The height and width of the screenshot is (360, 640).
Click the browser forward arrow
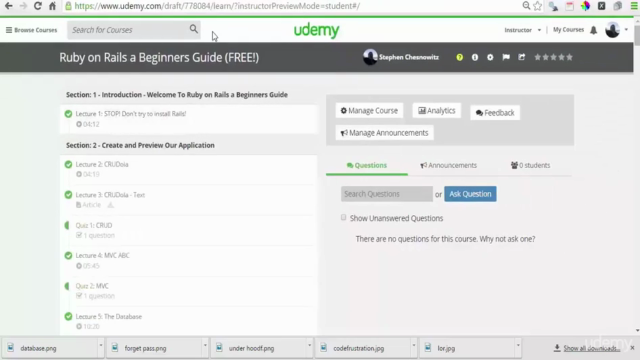pyautogui.click(x=23, y=6)
